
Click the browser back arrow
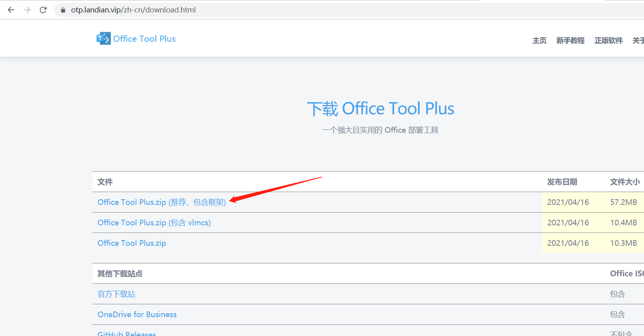11,10
